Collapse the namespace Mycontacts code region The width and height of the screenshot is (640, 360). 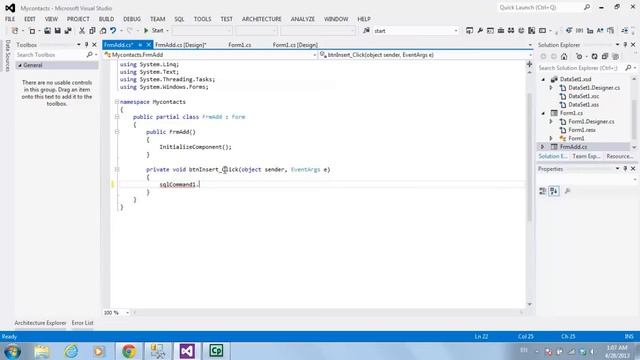(117, 102)
